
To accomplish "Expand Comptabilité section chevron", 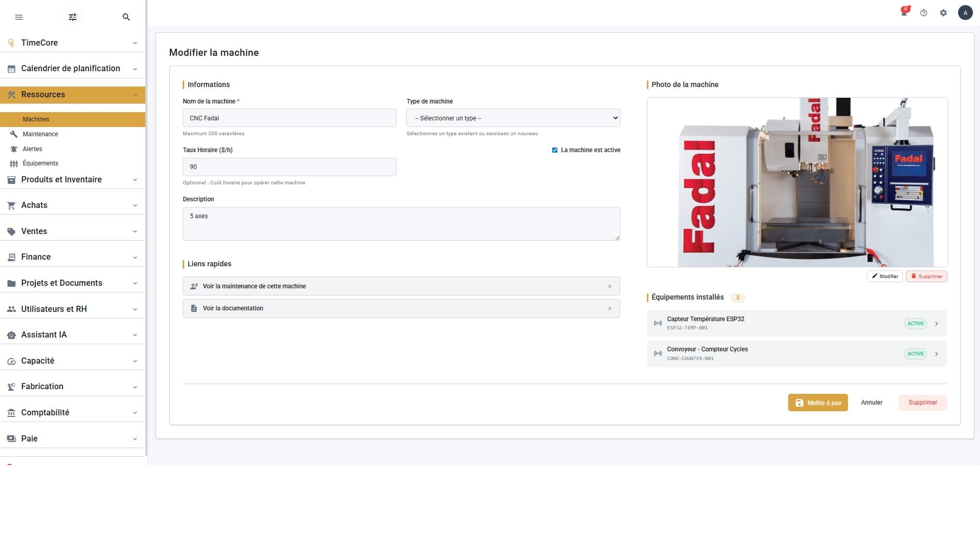I will [135, 413].
